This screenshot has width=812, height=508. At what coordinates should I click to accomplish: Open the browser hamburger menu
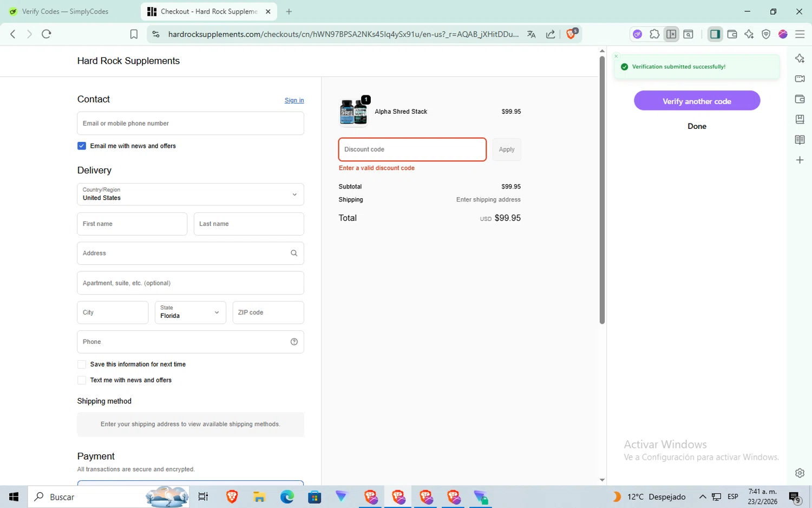pyautogui.click(x=800, y=34)
